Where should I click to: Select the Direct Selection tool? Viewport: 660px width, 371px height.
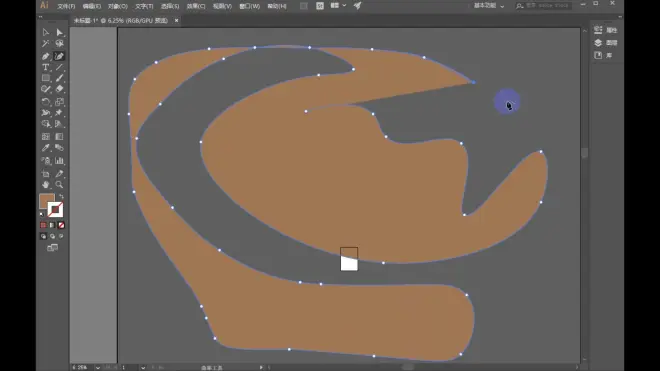tap(59, 32)
